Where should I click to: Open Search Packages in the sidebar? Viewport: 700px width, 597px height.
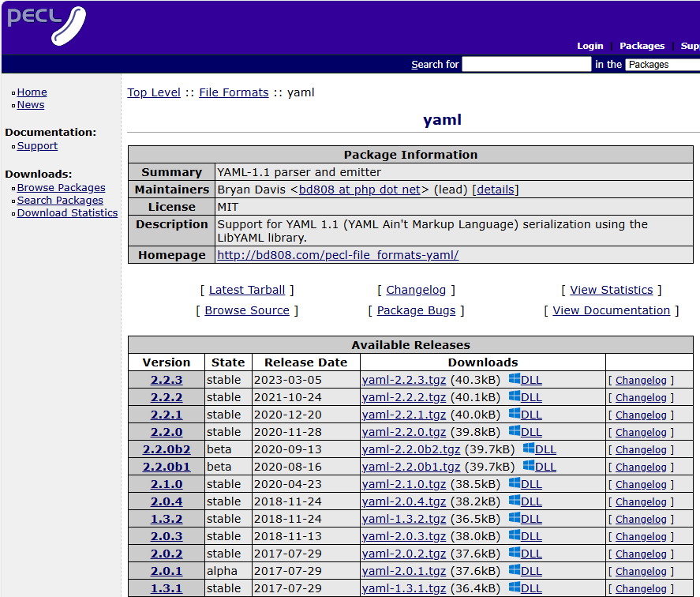pyautogui.click(x=60, y=201)
